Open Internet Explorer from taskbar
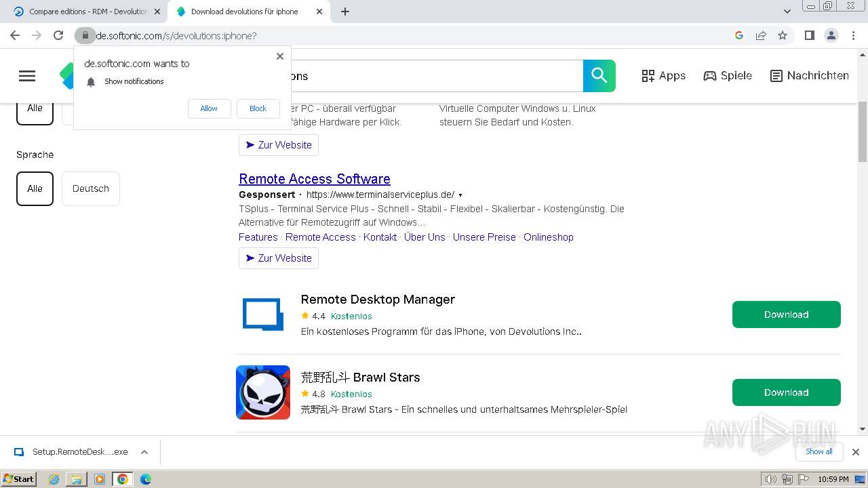Viewport: 868px width, 488px height. coord(54,479)
